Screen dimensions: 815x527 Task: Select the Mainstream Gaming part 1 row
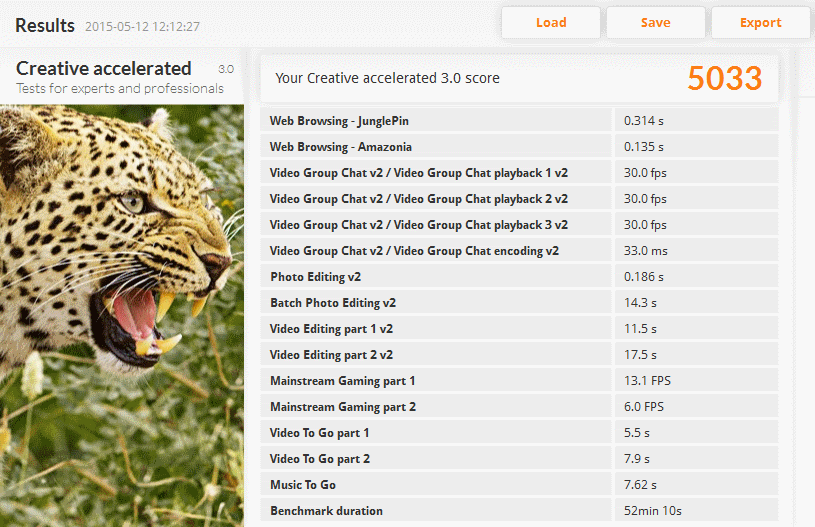pyautogui.click(x=519, y=380)
